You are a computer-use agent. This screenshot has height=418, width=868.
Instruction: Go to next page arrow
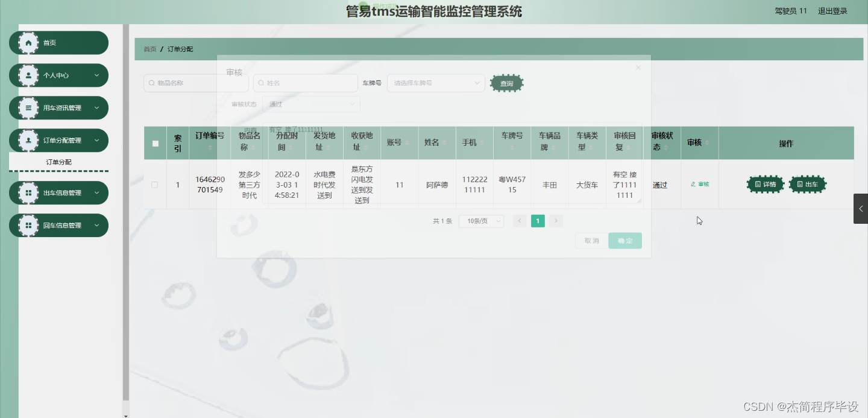click(x=556, y=221)
